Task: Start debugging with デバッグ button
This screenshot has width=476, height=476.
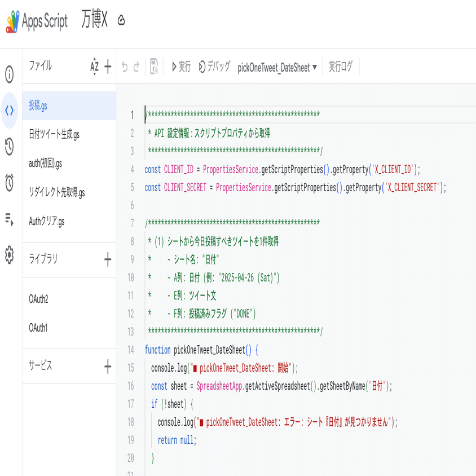Action: tap(214, 67)
